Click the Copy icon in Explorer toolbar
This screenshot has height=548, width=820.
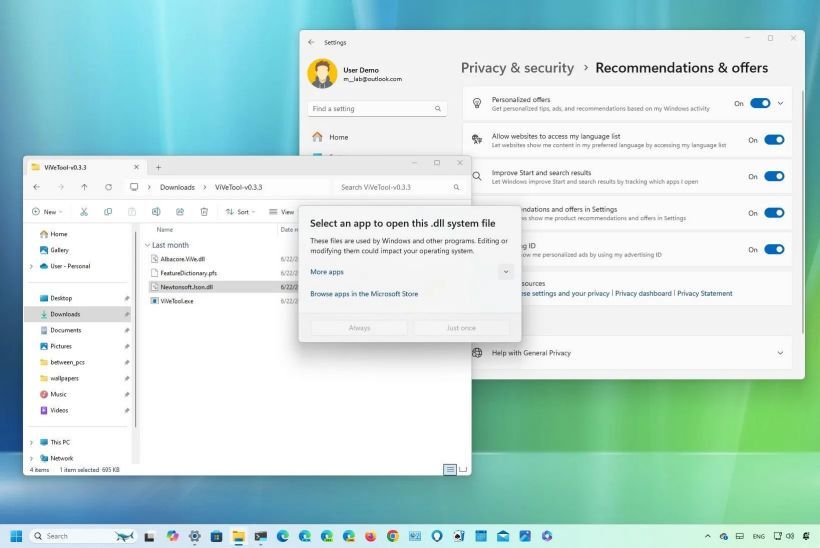click(x=108, y=212)
